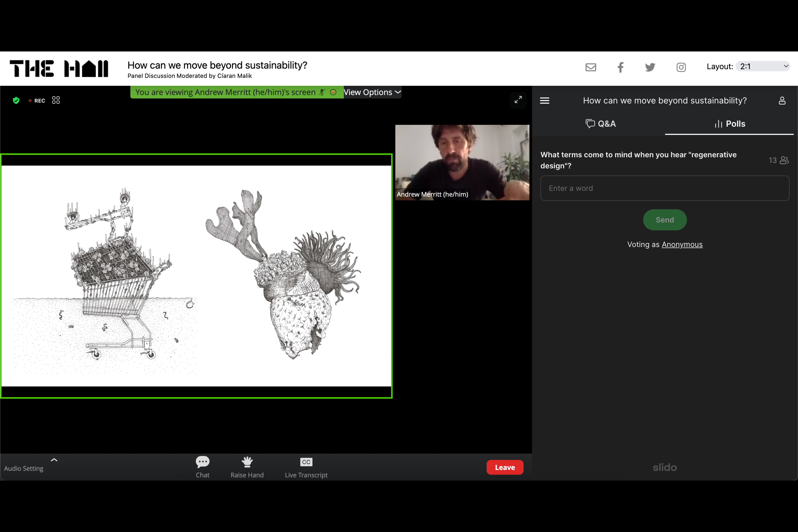
Task: Click the Slido user profile icon
Action: pos(782,101)
